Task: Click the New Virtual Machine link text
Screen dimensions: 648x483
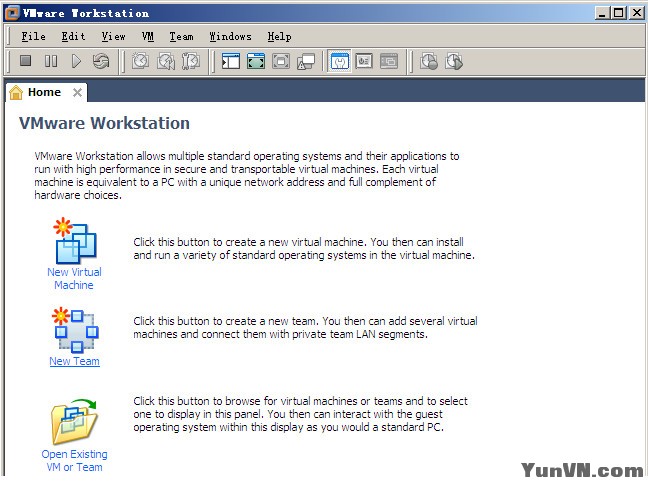Action: [x=74, y=278]
